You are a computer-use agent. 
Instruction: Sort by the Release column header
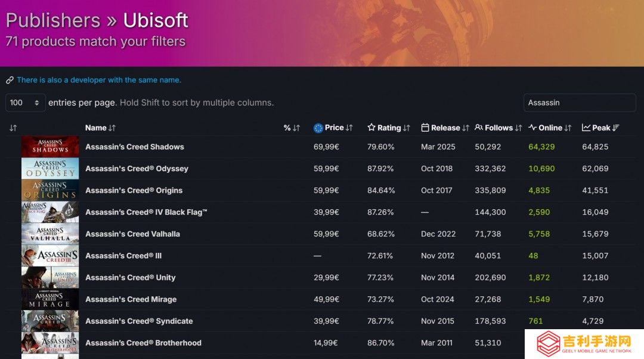point(445,128)
